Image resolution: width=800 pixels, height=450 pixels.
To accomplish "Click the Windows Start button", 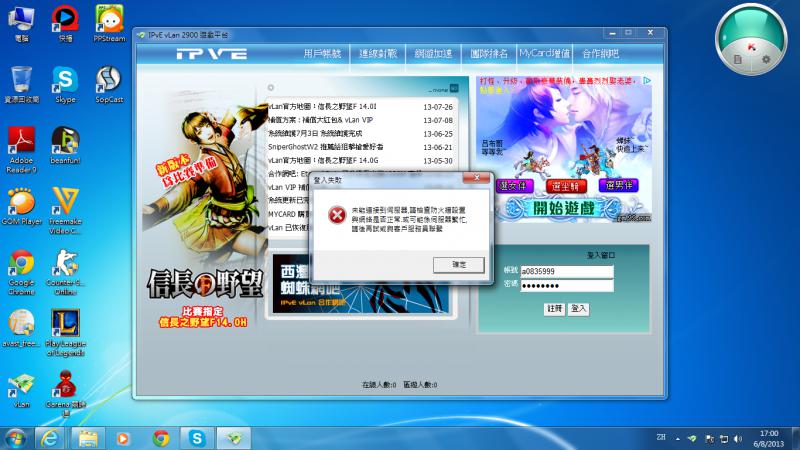I will 15,439.
